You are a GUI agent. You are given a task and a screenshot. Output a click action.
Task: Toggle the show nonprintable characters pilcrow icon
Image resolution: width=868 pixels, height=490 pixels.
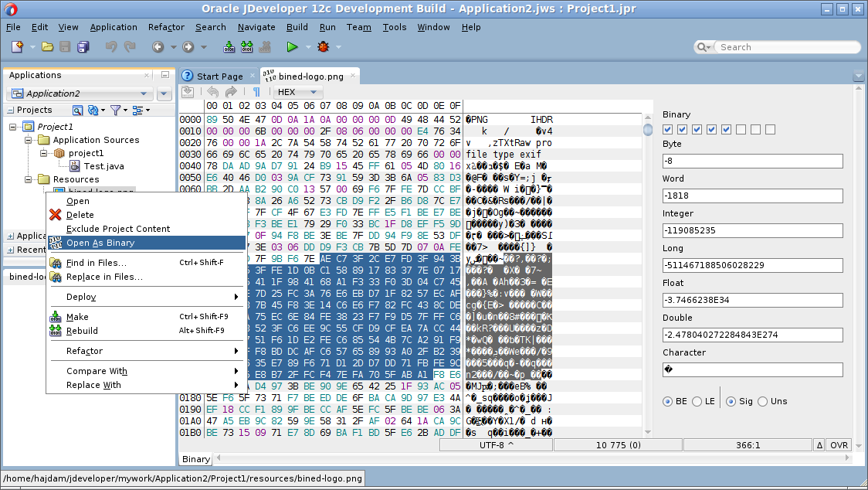pos(256,92)
